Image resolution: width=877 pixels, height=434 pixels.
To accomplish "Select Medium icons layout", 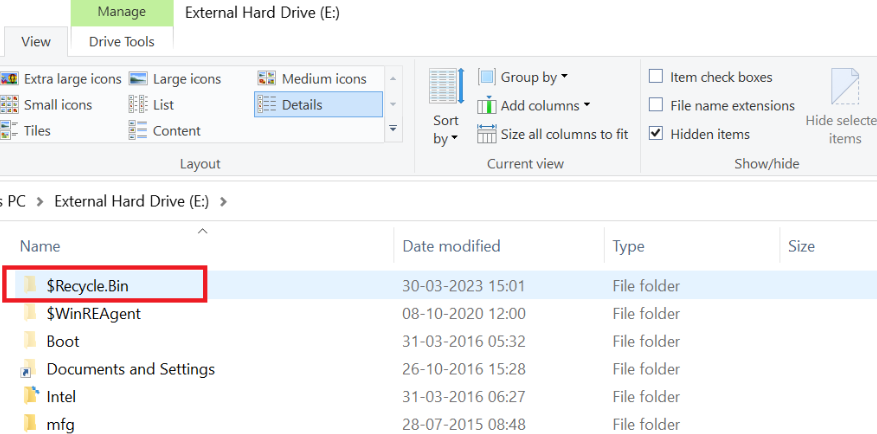I will click(x=312, y=79).
